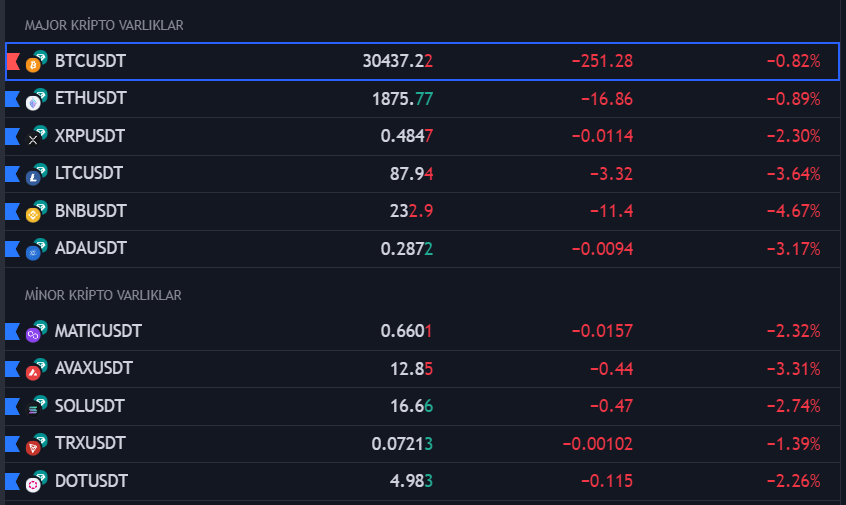Image resolution: width=846 pixels, height=505 pixels.
Task: Collapse the MAJOR KRİPTO VARLIKLAR section
Action: point(104,25)
